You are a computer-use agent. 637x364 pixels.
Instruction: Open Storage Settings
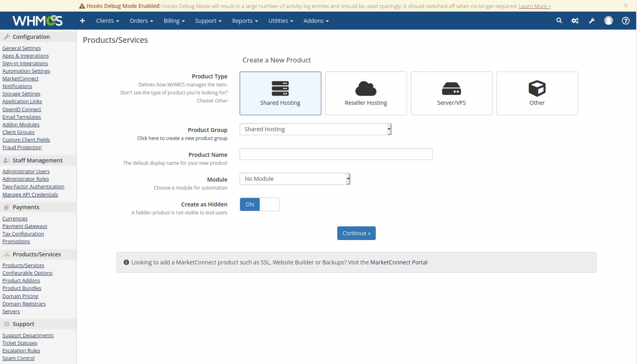point(21,94)
